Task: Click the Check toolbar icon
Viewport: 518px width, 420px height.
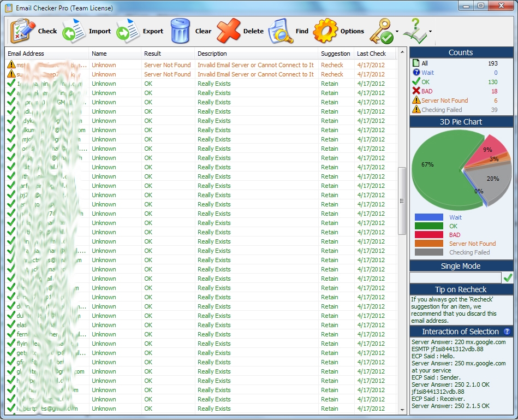Action: tap(22, 31)
